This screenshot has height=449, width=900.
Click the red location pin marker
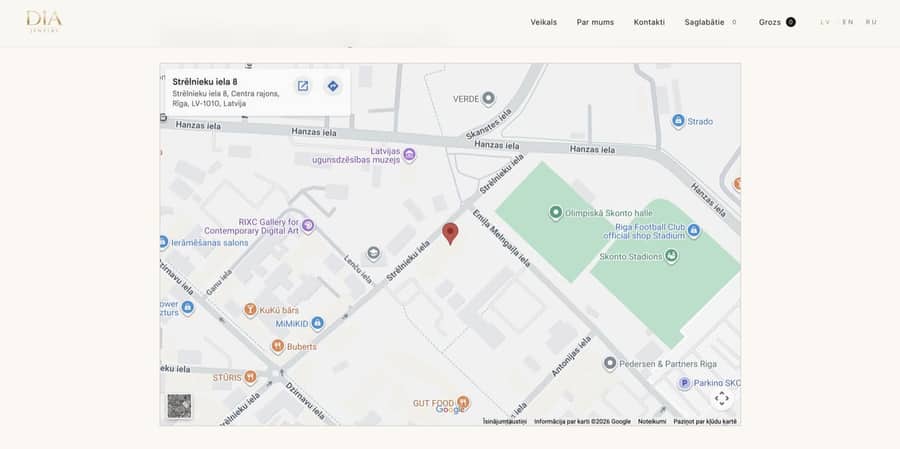pos(450,234)
